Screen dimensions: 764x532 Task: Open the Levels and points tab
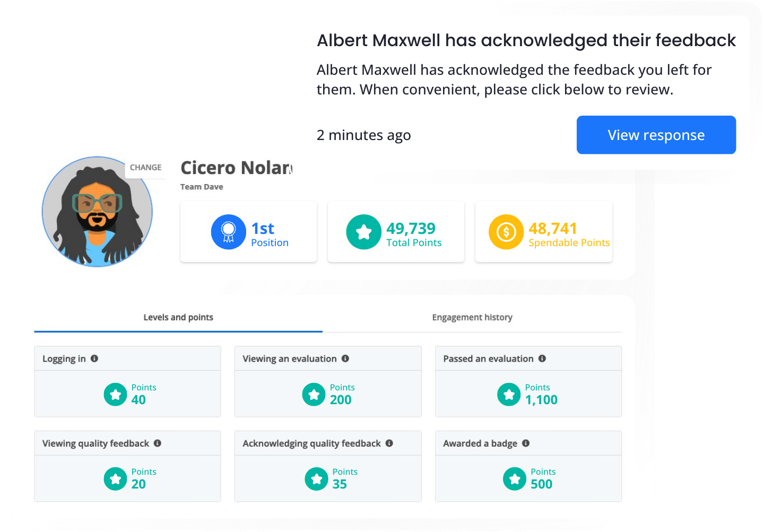[178, 318]
